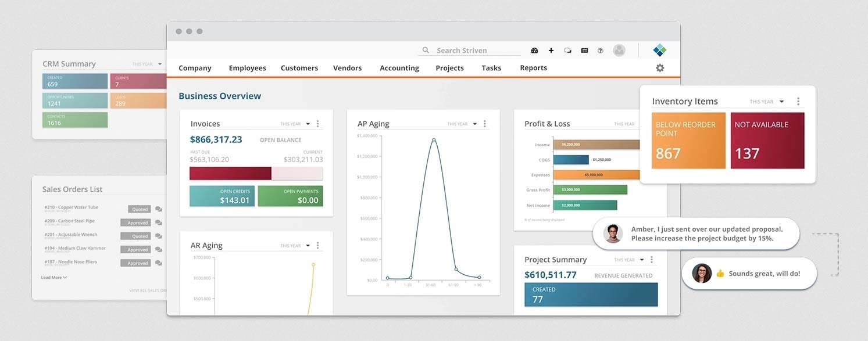Screen dimensions: 868x341
Task: Open the Employees menu
Action: pos(247,68)
